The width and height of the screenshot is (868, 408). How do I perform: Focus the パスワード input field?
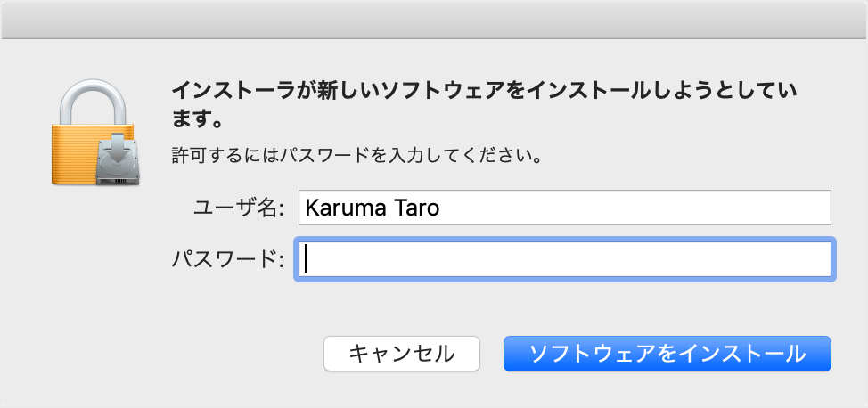pyautogui.click(x=565, y=258)
